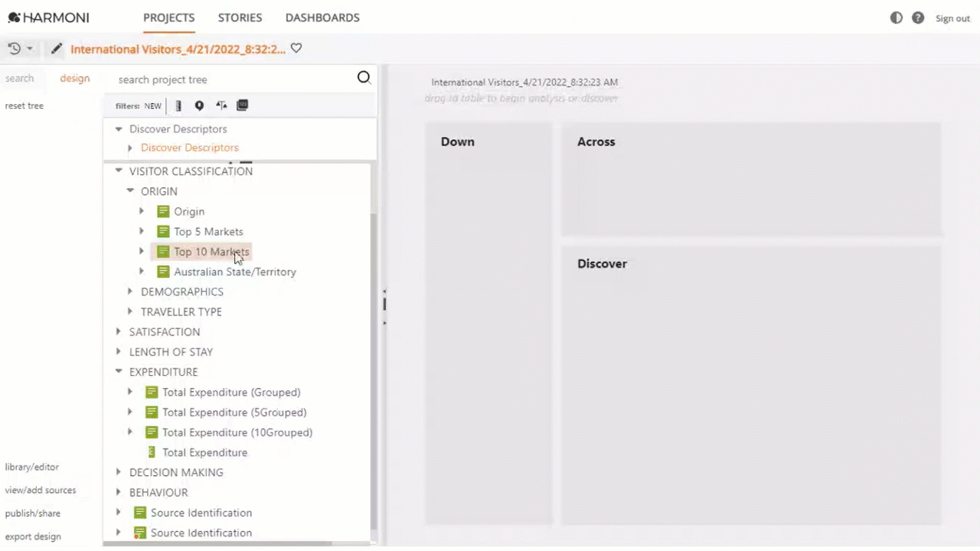Click first Source Identification green icon
Viewport: 980px width, 551px height.
pos(140,513)
